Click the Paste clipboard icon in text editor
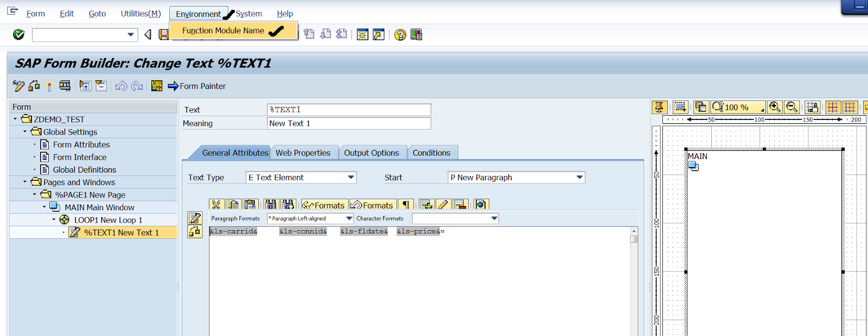The width and height of the screenshot is (868, 336). pos(250,205)
